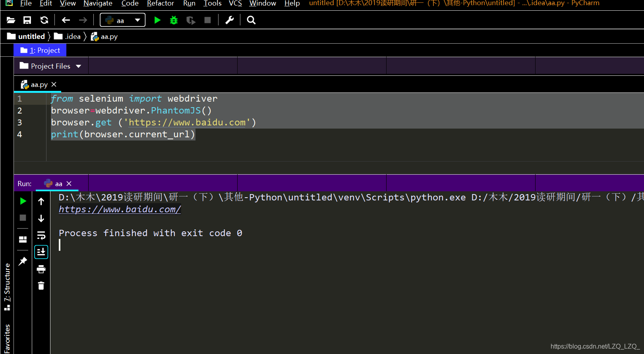Open the View menu
Screen dimensions: 644x354
68,3
